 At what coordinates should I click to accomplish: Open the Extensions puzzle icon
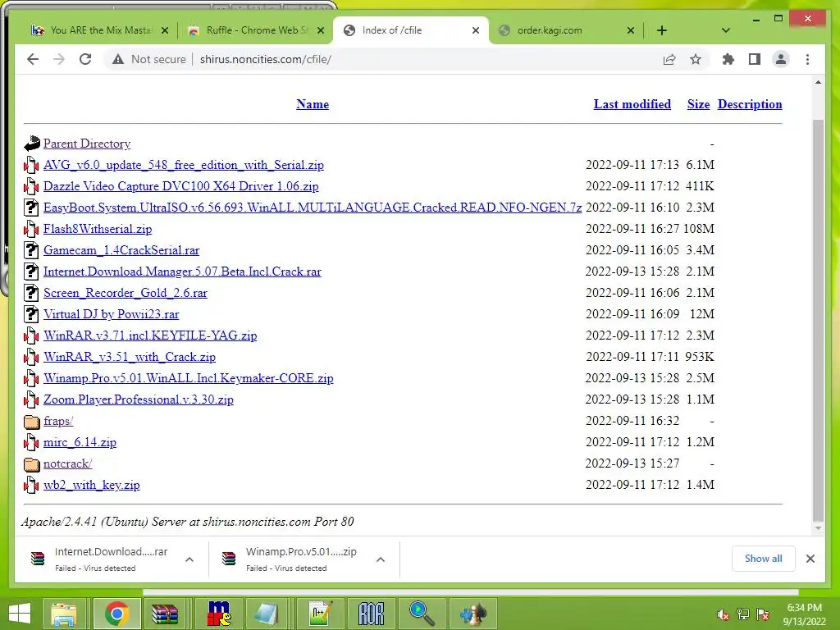(x=728, y=59)
